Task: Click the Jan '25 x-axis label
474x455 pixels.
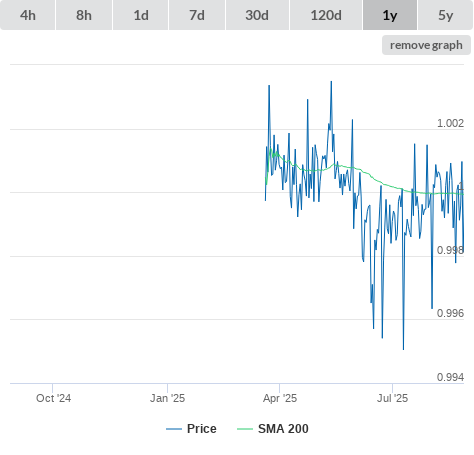Action: click(x=167, y=398)
